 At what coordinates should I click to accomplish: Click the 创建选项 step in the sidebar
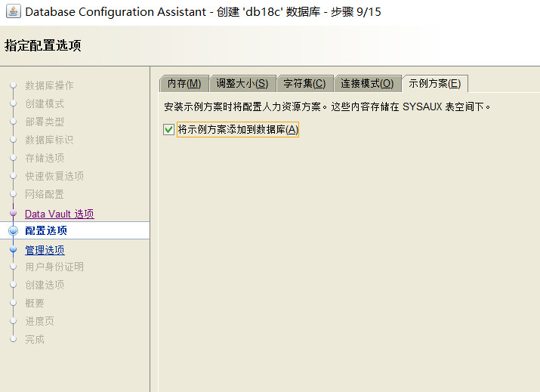[45, 285]
